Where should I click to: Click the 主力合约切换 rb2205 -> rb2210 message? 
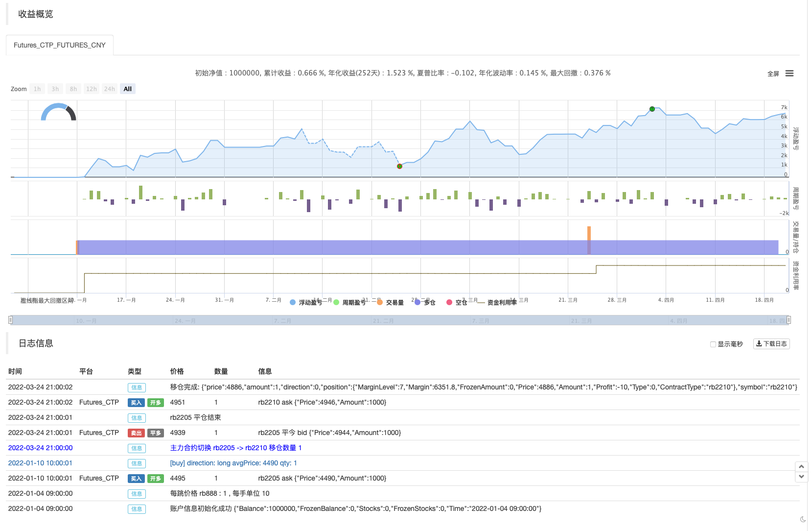(x=236, y=448)
